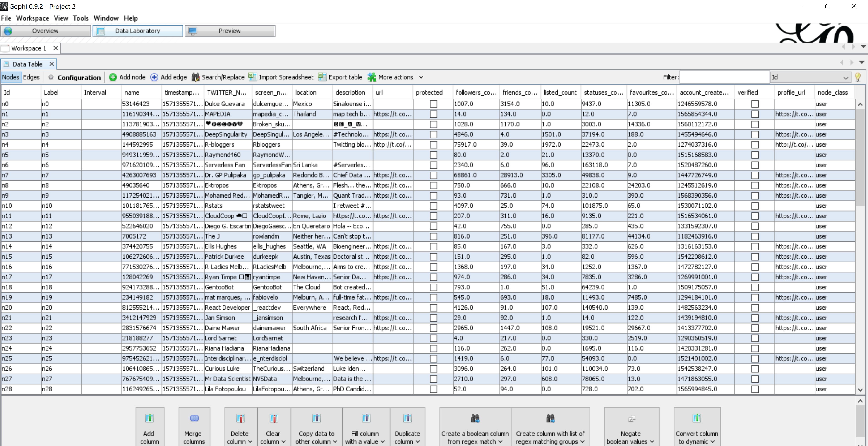Toggle protected checkbox for row n0
Screen dimensions: 868x446
(x=433, y=104)
